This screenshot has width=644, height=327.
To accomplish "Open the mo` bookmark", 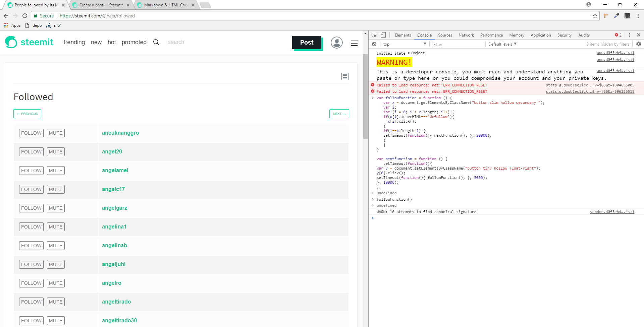I will (54, 25).
